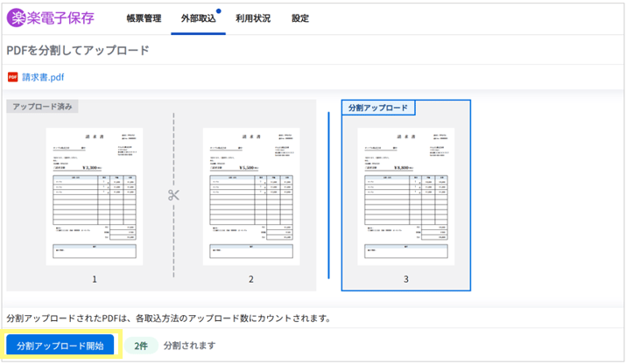This screenshot has height=364, width=626.
Task: Toggle the solid blue divider before page 3
Action: coord(329,194)
